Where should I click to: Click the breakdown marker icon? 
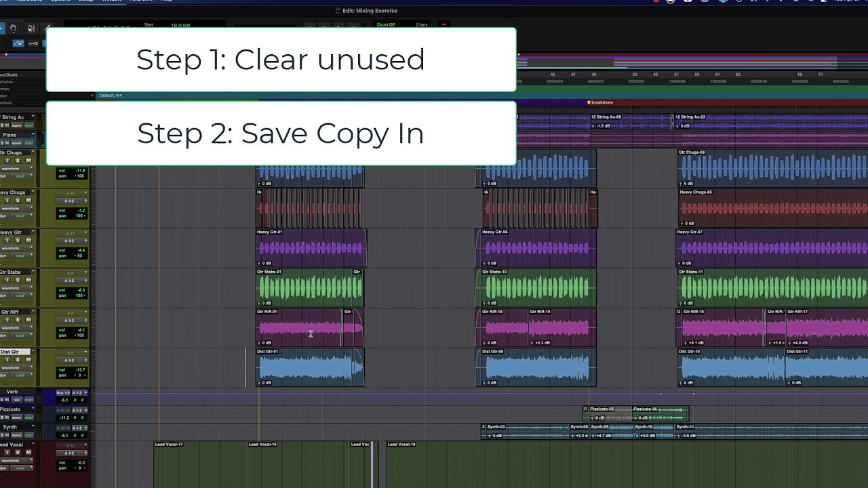tap(589, 102)
